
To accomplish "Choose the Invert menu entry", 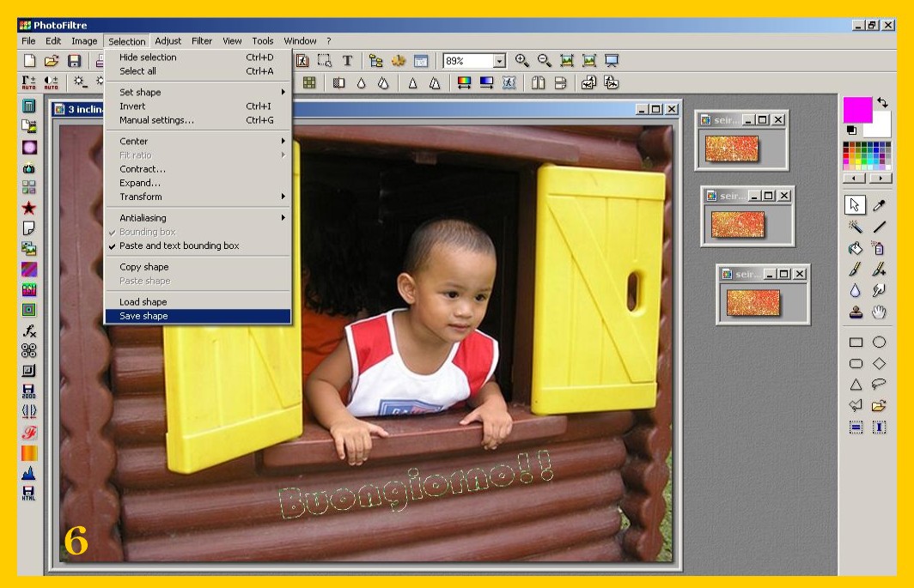I will coord(132,106).
